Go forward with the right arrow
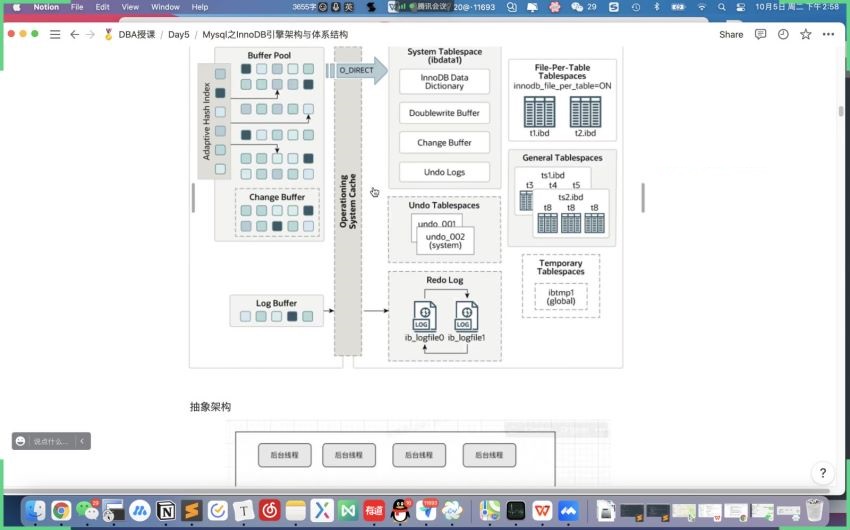Screen dimensions: 850x530 pyautogui.click(x=90, y=34)
